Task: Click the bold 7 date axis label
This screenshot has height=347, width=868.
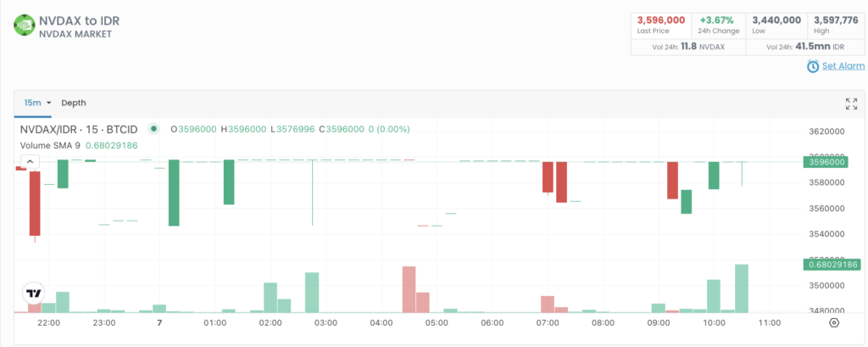Action: tap(159, 323)
